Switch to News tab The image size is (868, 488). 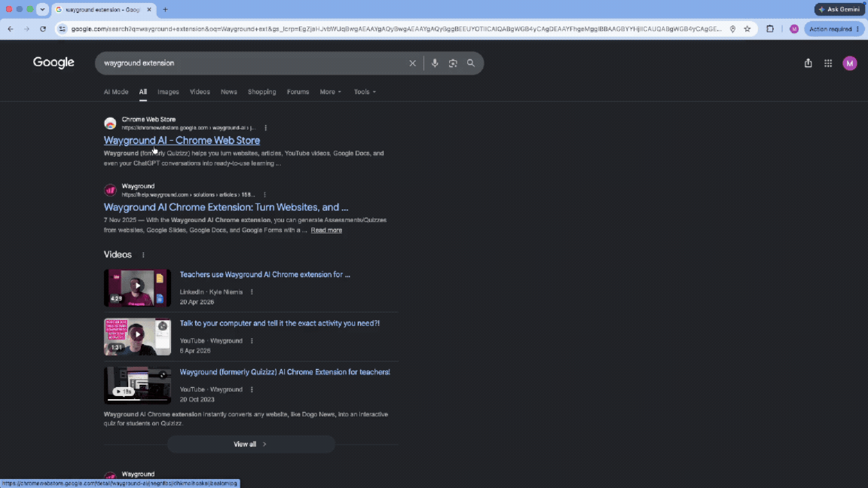click(228, 92)
